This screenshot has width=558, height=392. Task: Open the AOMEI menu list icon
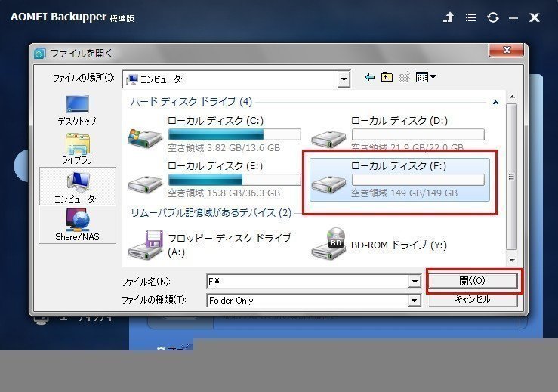point(470,17)
